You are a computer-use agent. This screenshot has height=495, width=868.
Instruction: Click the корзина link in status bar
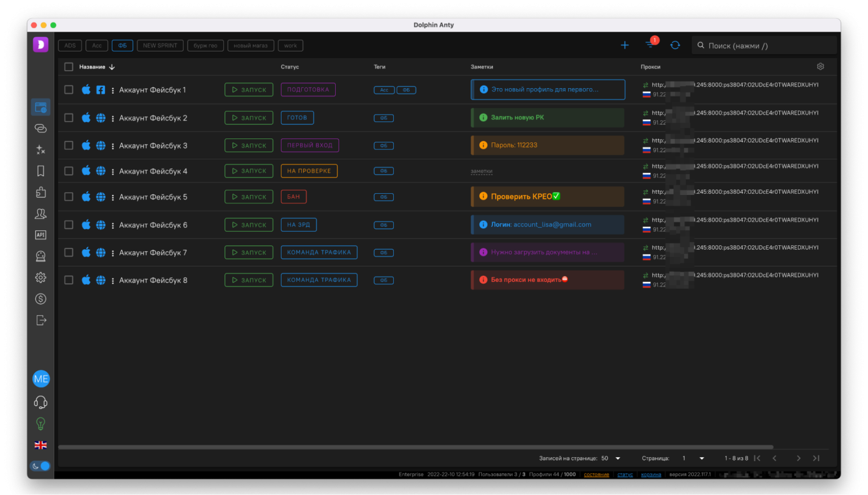[651, 475]
